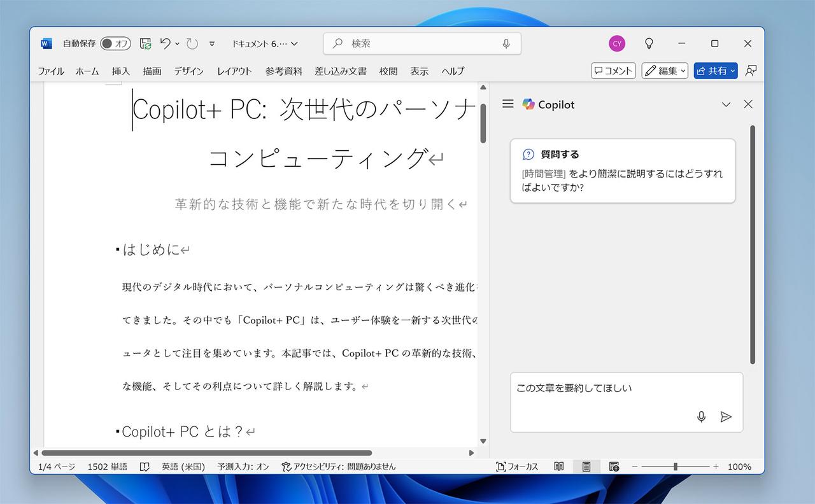Toggle 予測入力 in the status bar
This screenshot has width=815, height=504.
pos(243,466)
